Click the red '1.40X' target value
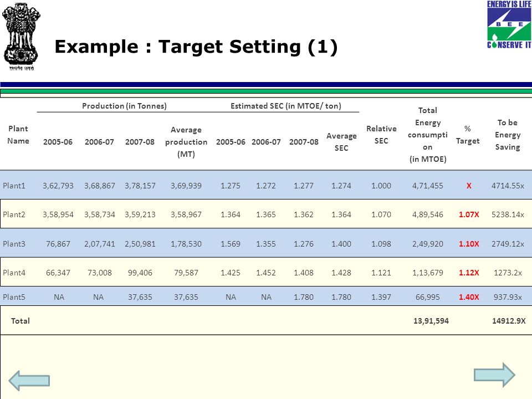 (469, 297)
